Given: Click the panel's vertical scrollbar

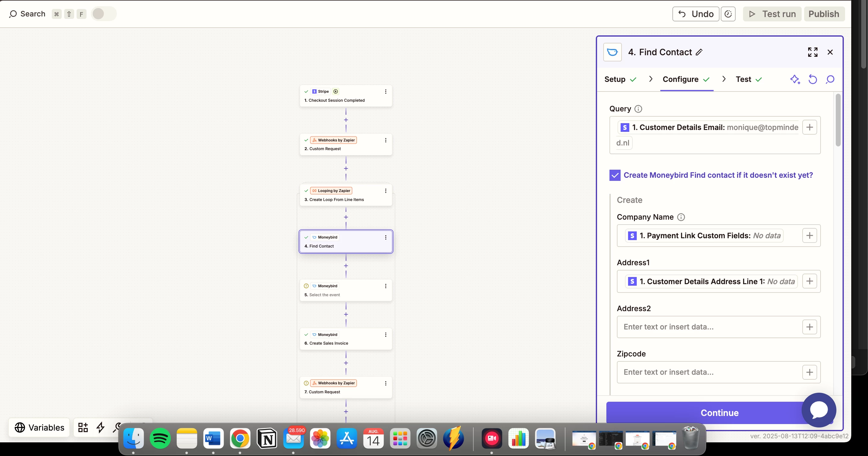Looking at the screenshot, I should pyautogui.click(x=838, y=120).
